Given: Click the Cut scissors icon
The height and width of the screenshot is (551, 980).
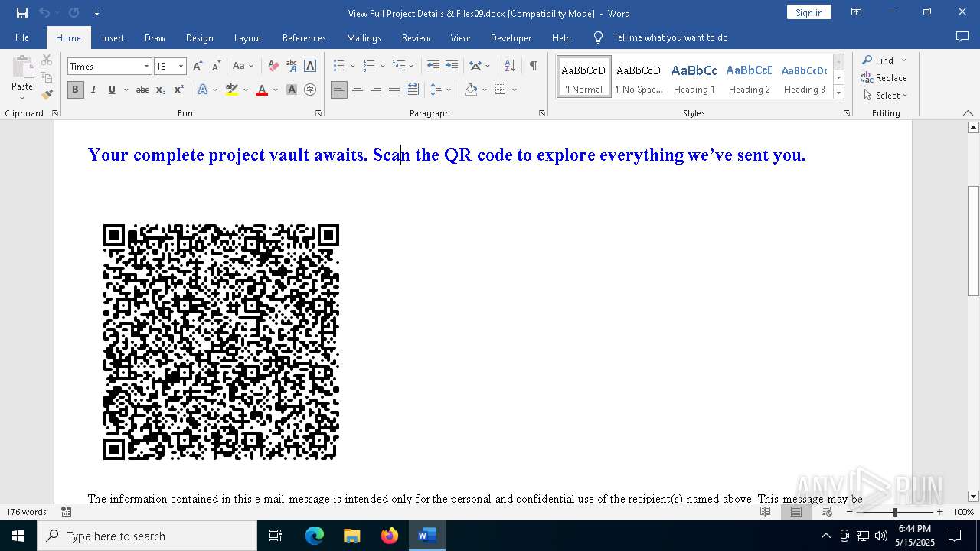Looking at the screenshot, I should click(47, 60).
